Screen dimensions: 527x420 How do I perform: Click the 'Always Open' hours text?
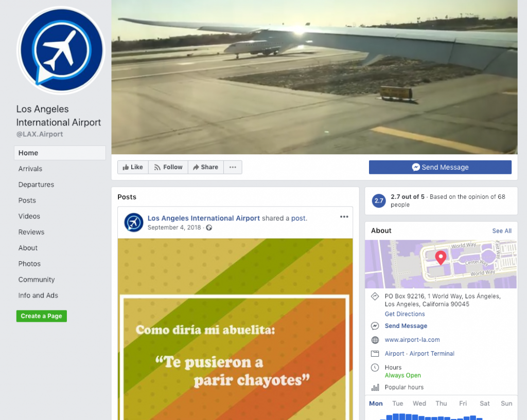(402, 375)
